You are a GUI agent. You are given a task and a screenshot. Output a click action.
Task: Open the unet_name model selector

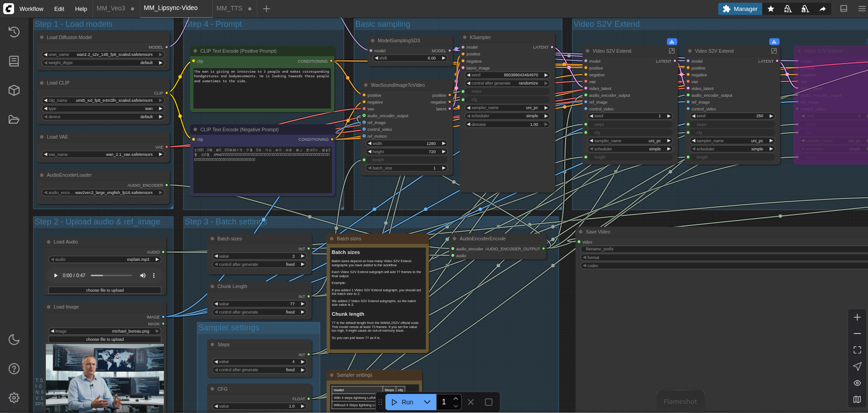pos(103,55)
